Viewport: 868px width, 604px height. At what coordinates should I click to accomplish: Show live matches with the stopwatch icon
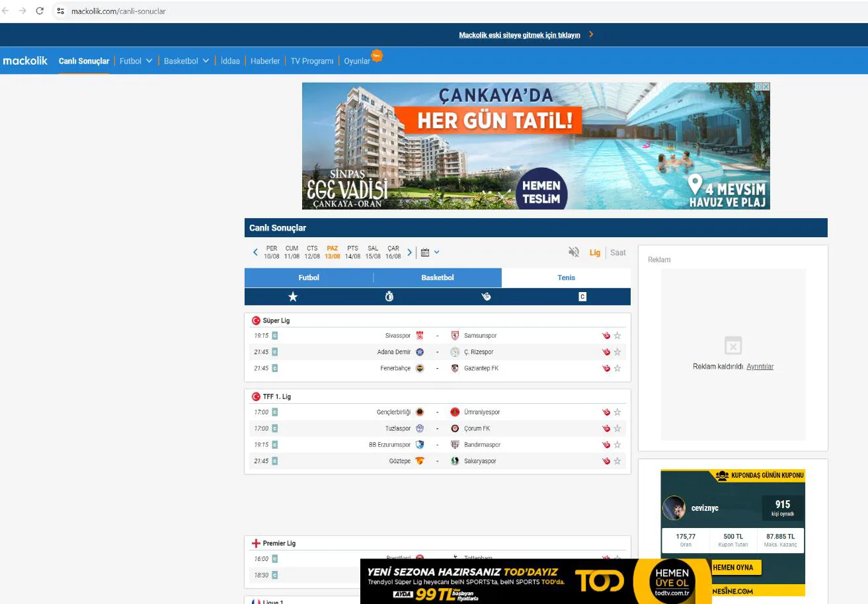pos(389,297)
